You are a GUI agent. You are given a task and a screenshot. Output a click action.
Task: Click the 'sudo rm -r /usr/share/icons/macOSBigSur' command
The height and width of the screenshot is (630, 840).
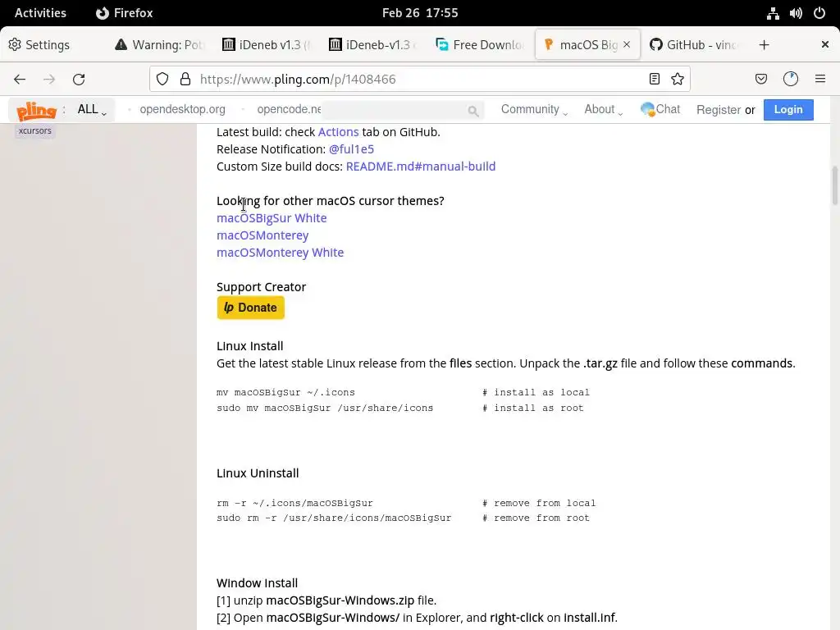[x=334, y=518]
